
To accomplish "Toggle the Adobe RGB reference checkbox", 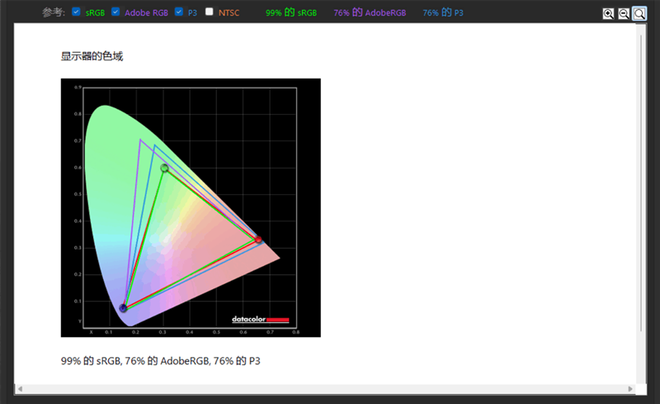I will pos(115,12).
